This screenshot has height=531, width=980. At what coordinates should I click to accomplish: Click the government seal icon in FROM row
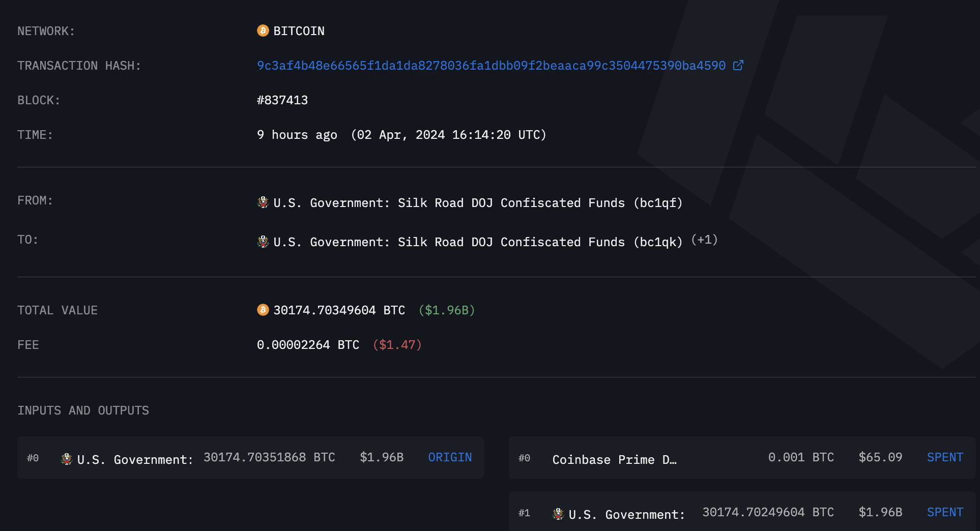point(263,202)
